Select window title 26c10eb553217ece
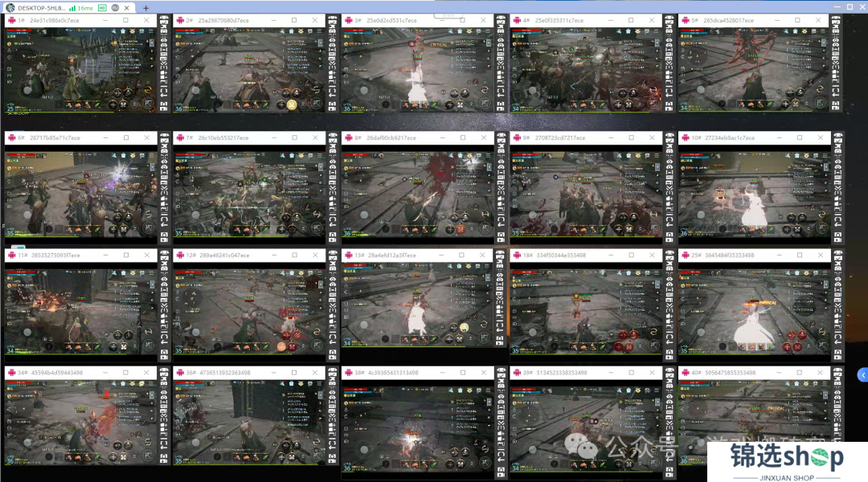Screen dimensions: 868x482 [x=223, y=138]
